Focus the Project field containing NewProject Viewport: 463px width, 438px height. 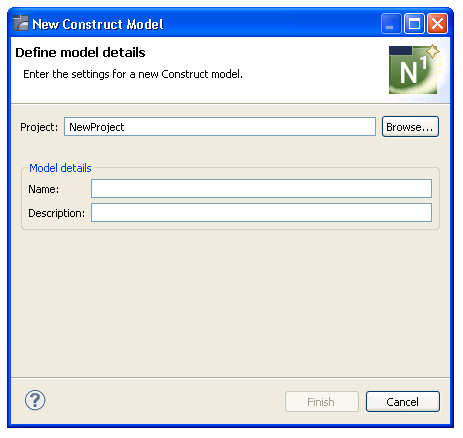pos(220,127)
